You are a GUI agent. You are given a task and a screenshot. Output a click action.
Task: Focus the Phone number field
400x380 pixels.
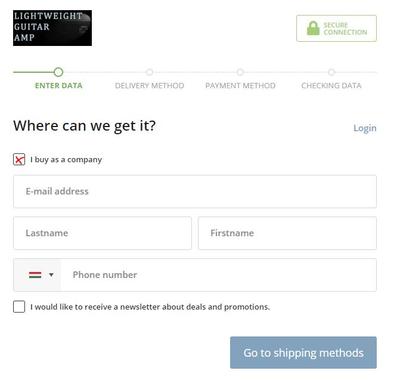click(x=219, y=275)
